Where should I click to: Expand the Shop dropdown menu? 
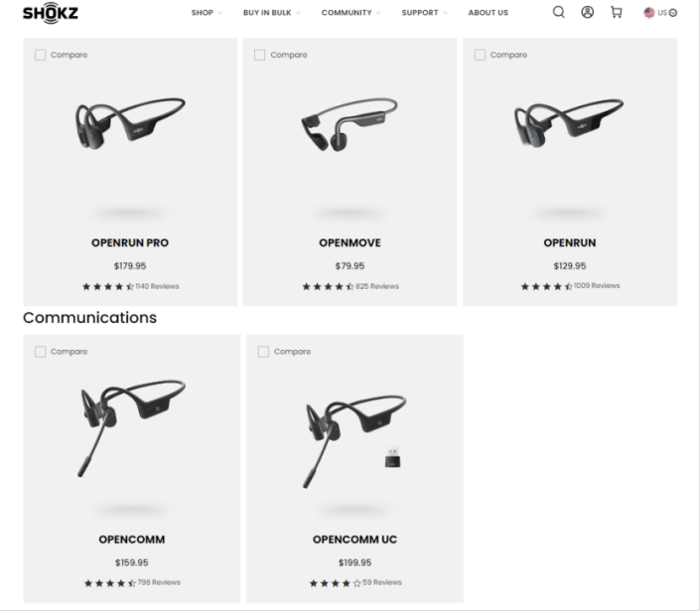207,13
